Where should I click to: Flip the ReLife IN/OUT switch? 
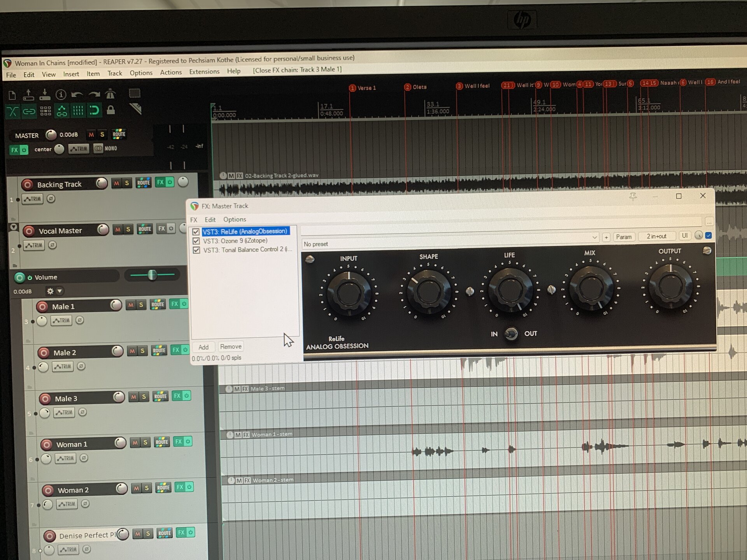511,334
